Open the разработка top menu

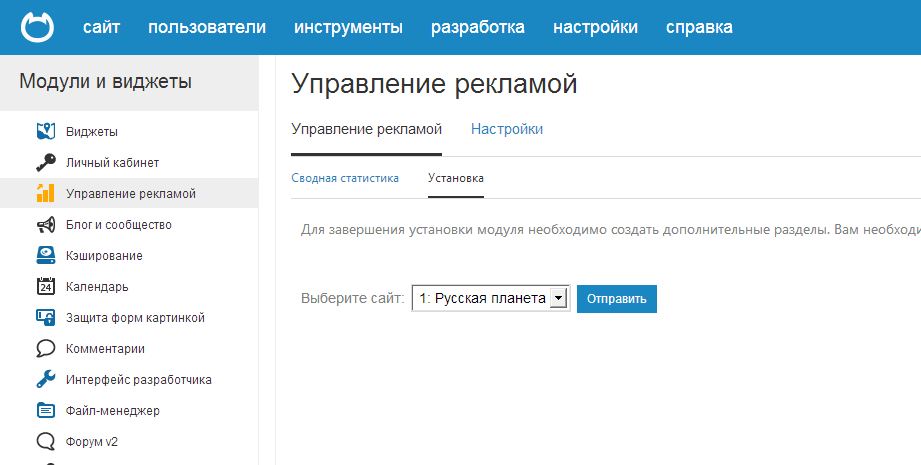pyautogui.click(x=478, y=27)
